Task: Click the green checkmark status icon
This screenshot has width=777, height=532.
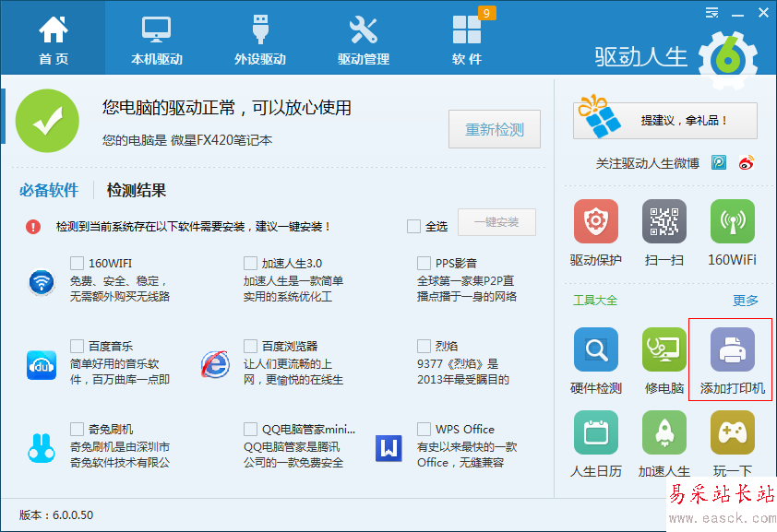Action: point(47,121)
